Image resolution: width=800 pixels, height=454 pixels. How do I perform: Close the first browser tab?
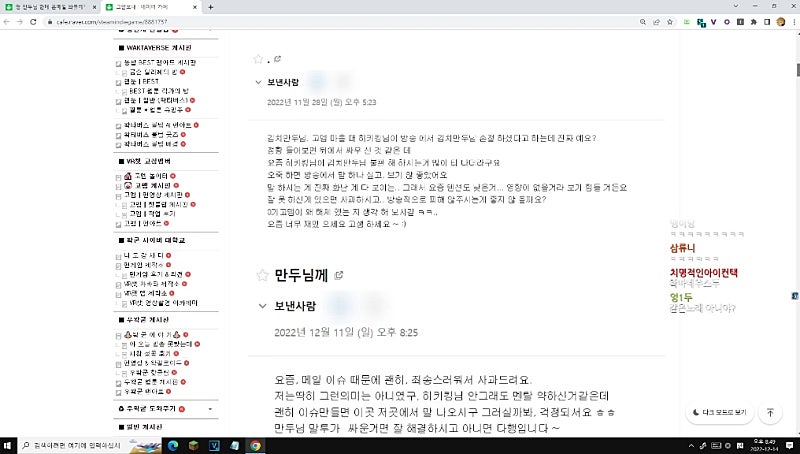(x=94, y=7)
